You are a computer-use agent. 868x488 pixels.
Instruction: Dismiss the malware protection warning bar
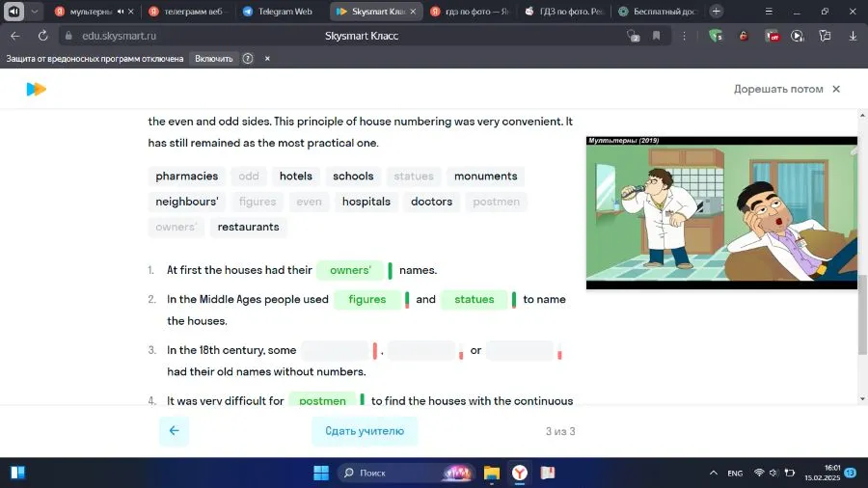[267, 58]
